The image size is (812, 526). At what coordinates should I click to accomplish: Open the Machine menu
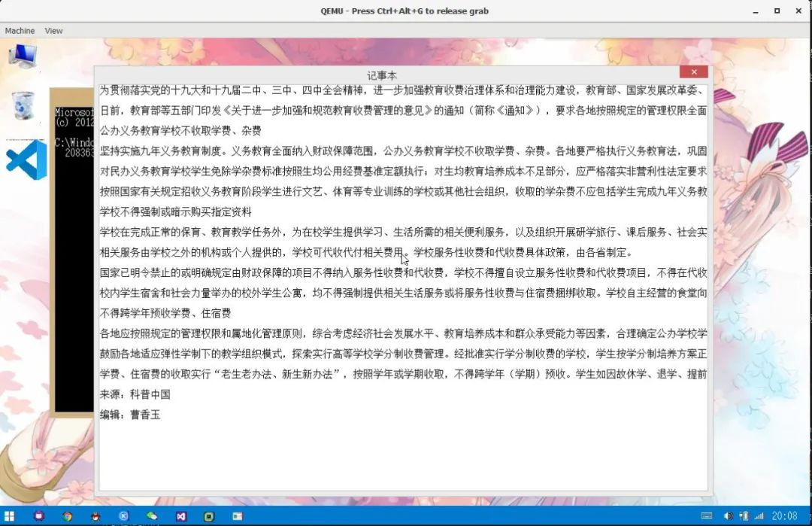[x=20, y=31]
